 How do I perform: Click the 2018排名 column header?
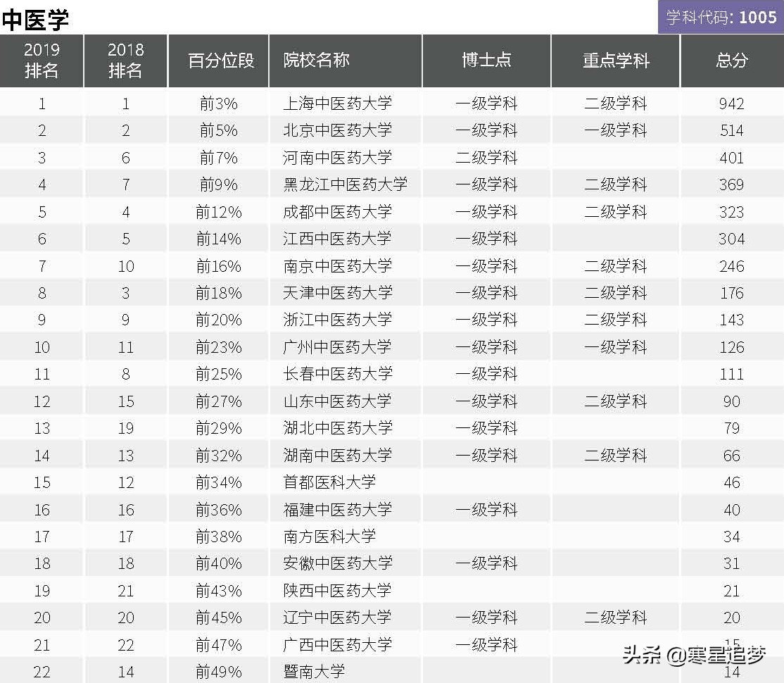[125, 61]
